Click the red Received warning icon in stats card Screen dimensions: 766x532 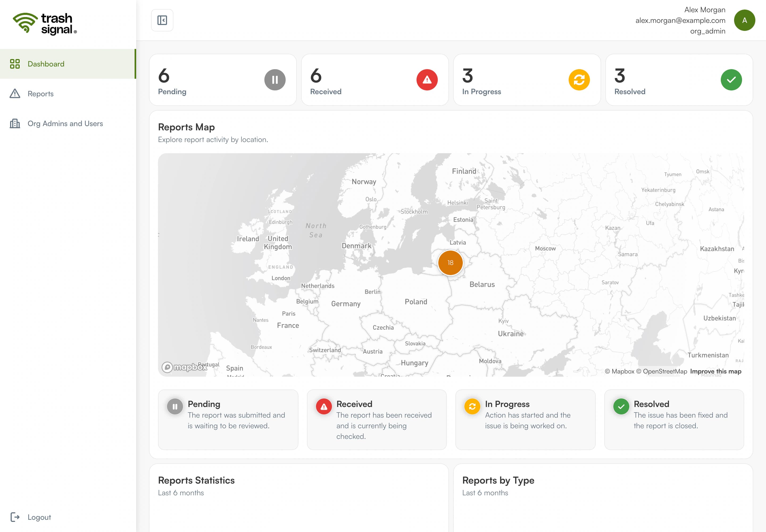427,80
